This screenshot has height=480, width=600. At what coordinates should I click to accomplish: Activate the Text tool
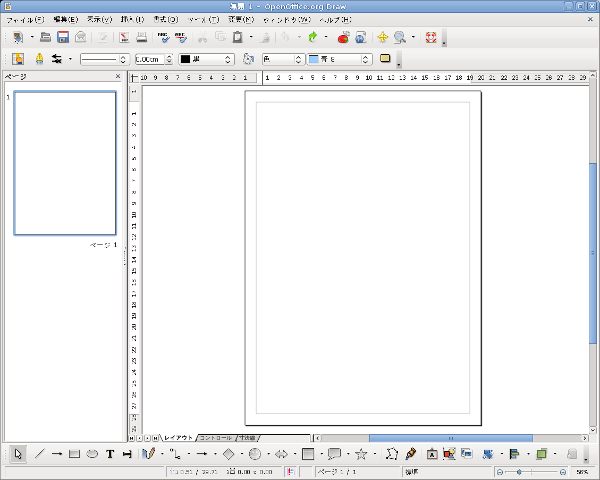(110, 454)
